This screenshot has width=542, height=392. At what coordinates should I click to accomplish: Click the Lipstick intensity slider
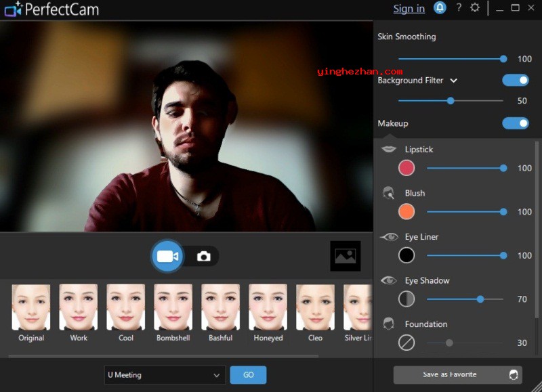(465, 168)
